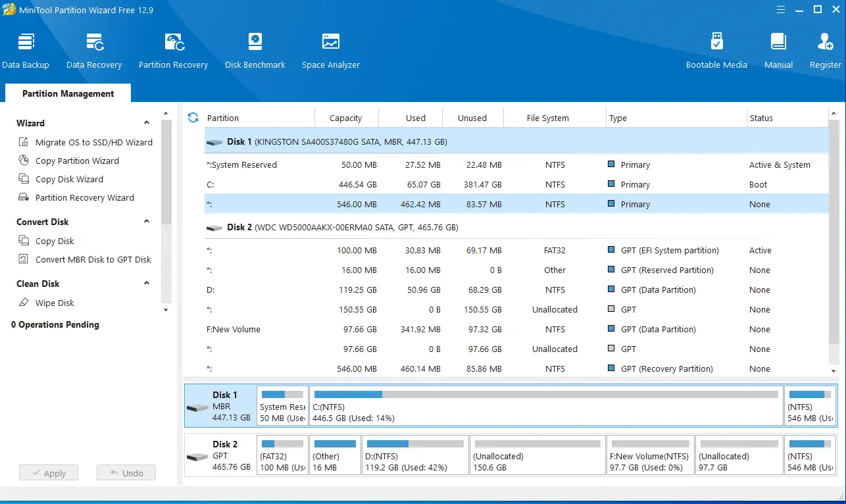Select the C: partition row

point(517,184)
